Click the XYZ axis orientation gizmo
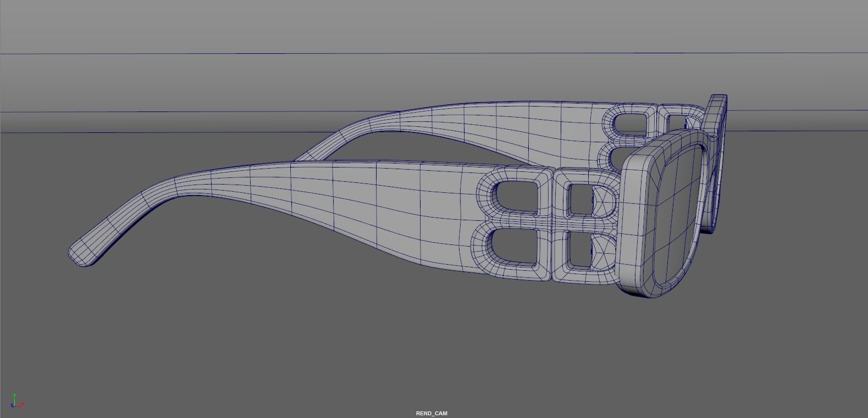 (x=17, y=402)
